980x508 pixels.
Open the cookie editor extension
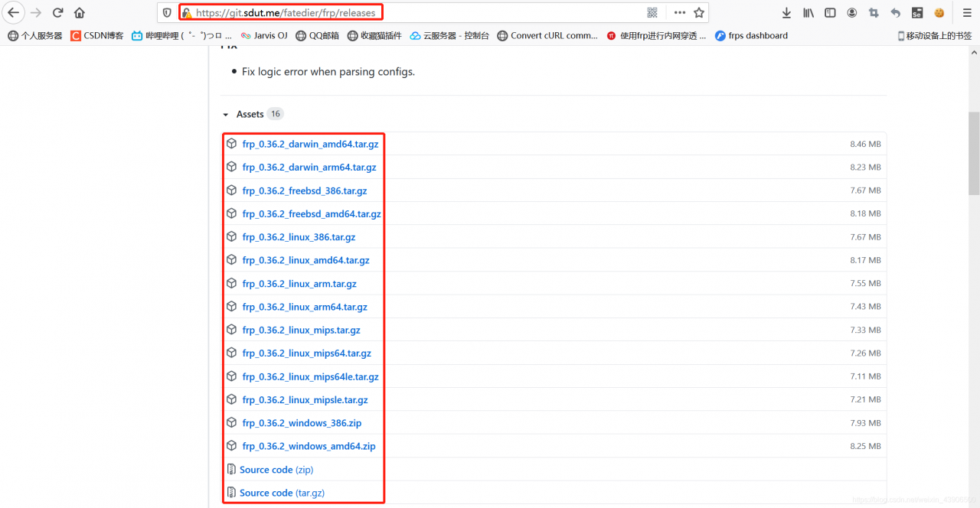[x=939, y=12]
